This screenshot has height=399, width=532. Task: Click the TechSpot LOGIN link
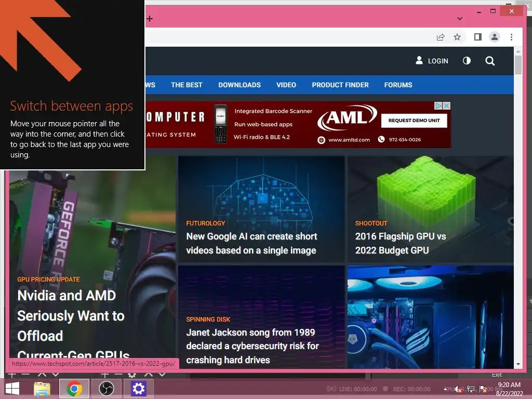(x=437, y=61)
